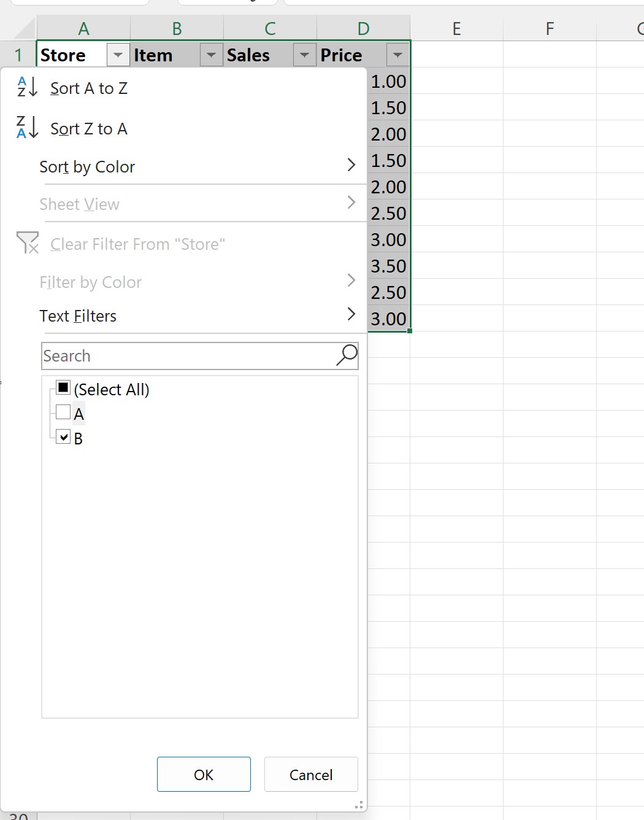This screenshot has height=820, width=644.
Task: Open the Sales column filter dropdown
Action: [304, 55]
